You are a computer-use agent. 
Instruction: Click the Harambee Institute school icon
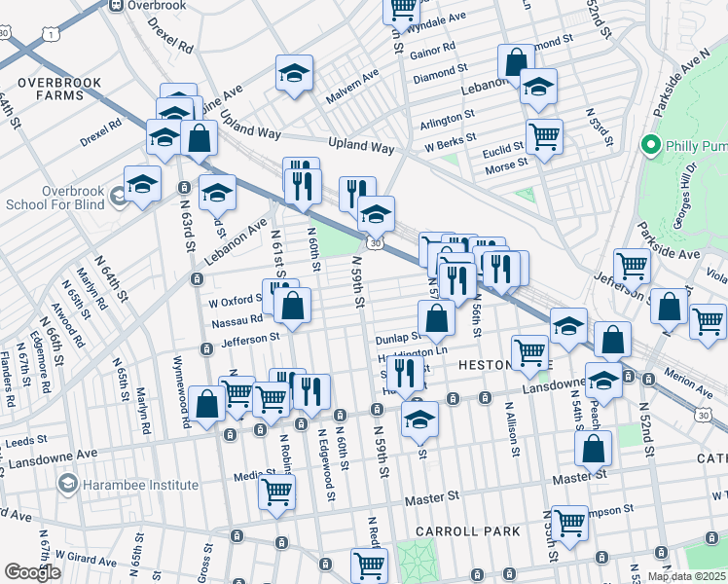68,485
